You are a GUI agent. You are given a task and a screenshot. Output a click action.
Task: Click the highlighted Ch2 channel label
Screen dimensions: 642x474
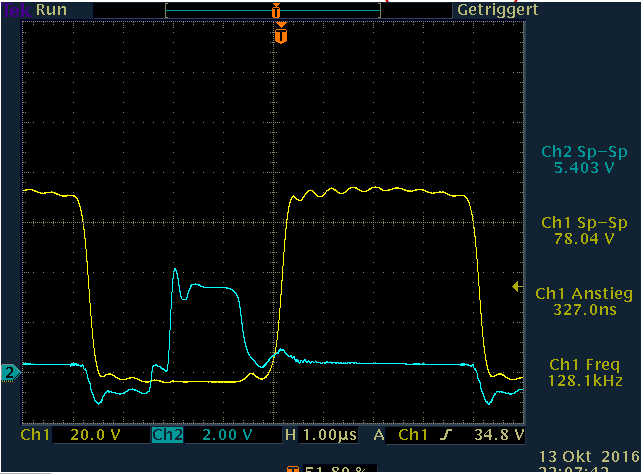[x=167, y=436]
